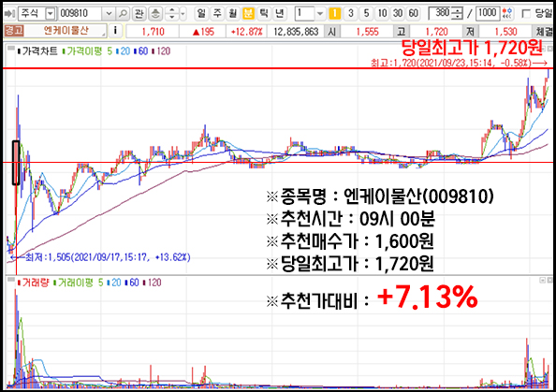
Task: Click the stock code search magnifier icon
Action: [123, 13]
